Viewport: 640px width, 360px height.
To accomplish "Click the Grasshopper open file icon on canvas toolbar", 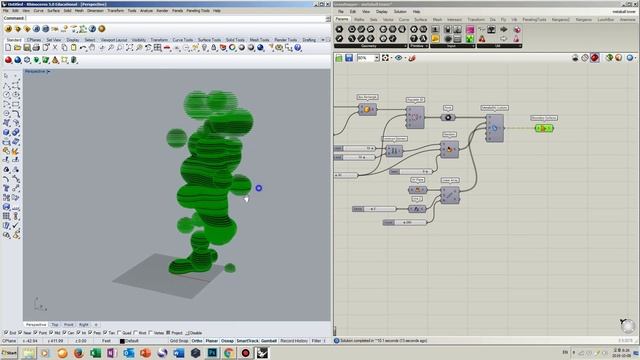I will (339, 58).
